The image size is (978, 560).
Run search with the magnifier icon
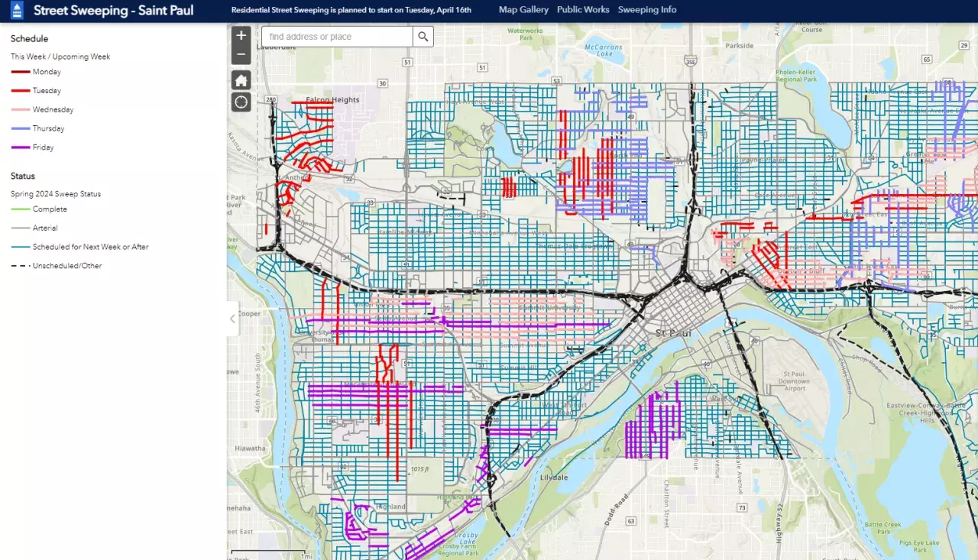[x=423, y=35]
